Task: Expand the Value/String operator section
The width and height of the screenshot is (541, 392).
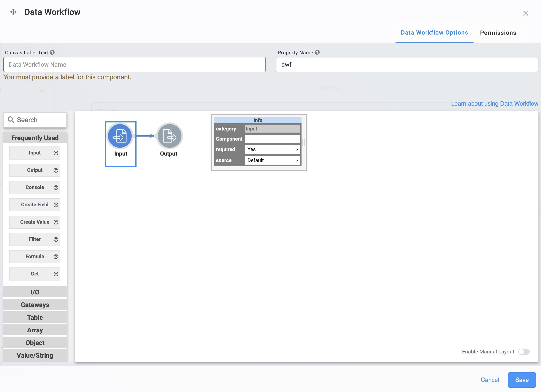Action: point(35,355)
